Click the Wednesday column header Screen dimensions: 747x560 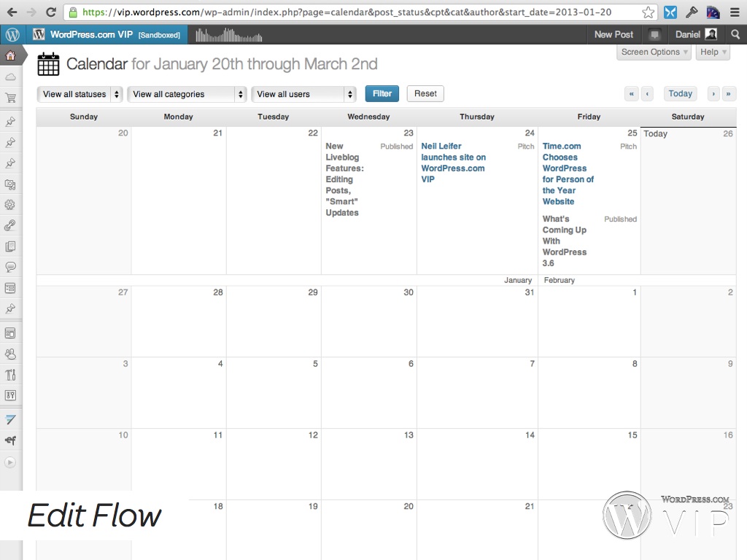(x=368, y=117)
